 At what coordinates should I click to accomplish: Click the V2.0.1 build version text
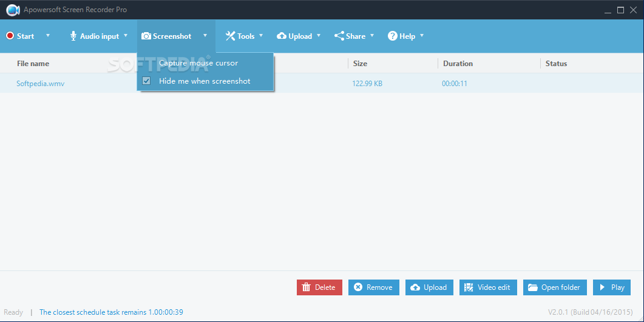tap(590, 312)
